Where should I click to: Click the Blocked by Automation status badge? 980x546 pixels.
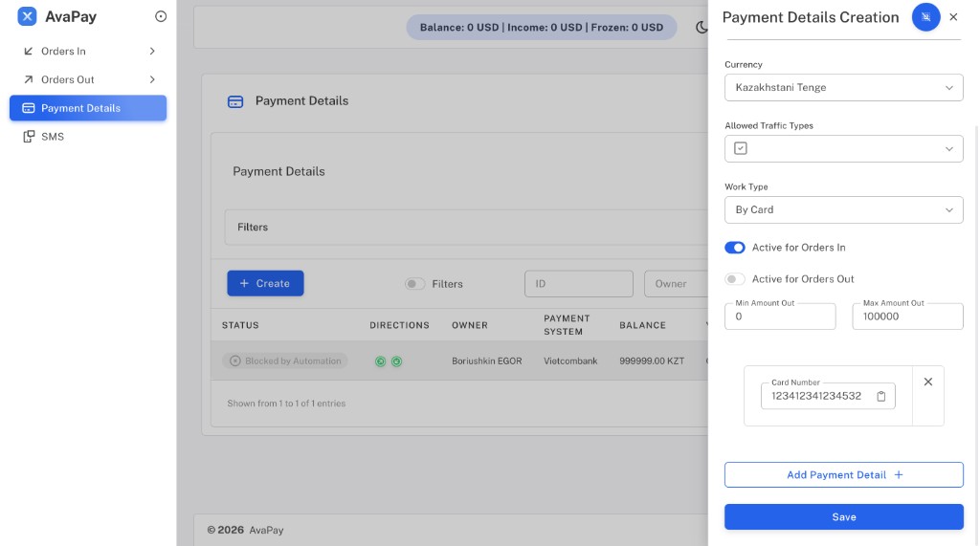[x=285, y=360]
